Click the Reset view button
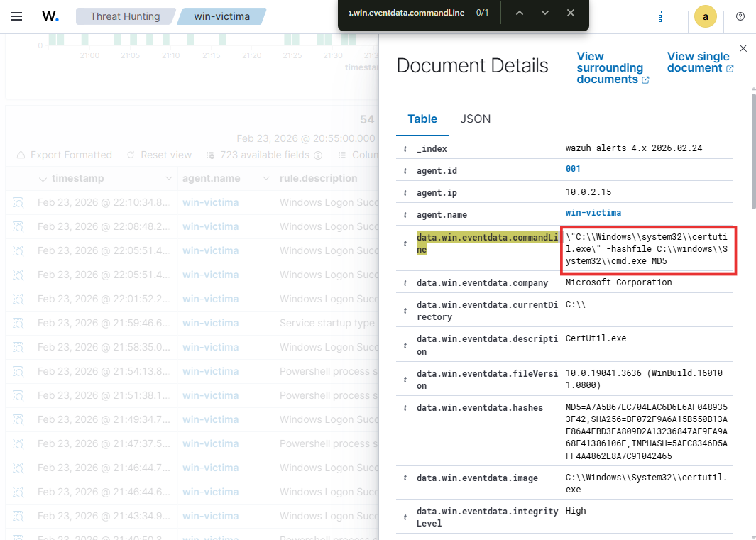Image resolution: width=756 pixels, height=540 pixels. tap(159, 155)
